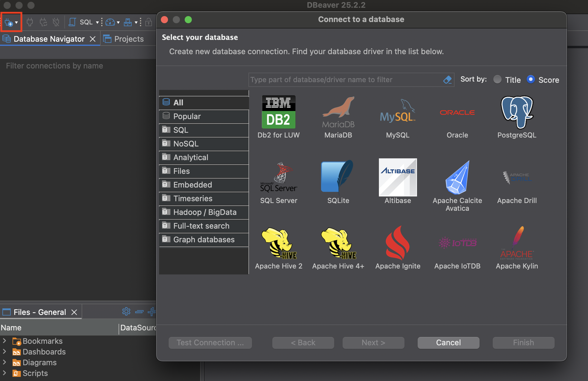Viewport: 588px width, 381px height.
Task: Click the Cancel button
Action: coord(448,343)
